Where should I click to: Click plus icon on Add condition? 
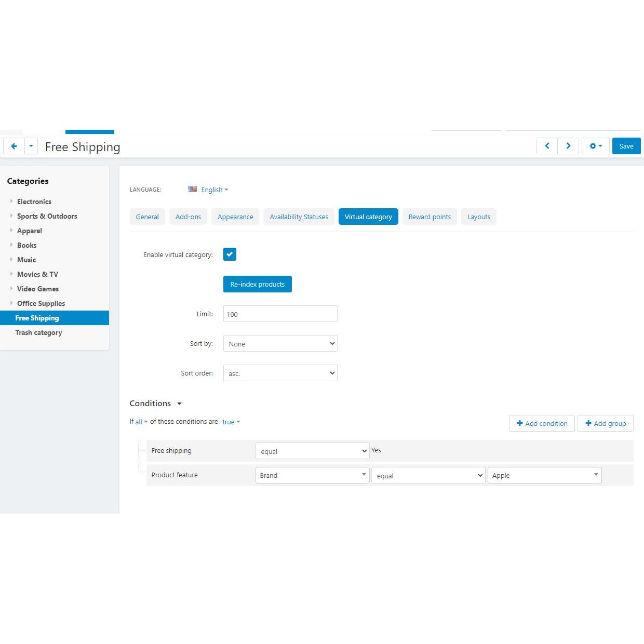pos(519,423)
